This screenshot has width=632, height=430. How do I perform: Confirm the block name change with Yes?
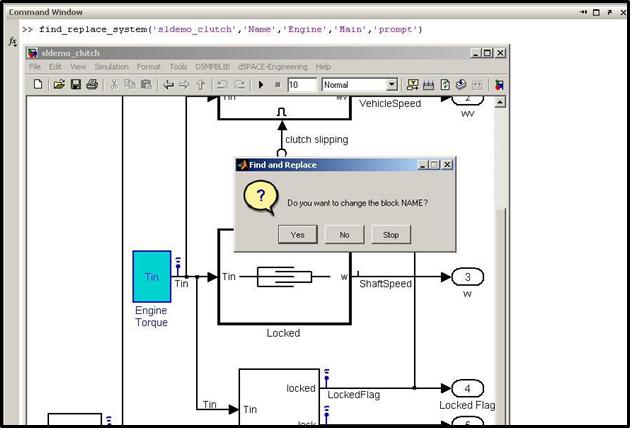(x=297, y=235)
